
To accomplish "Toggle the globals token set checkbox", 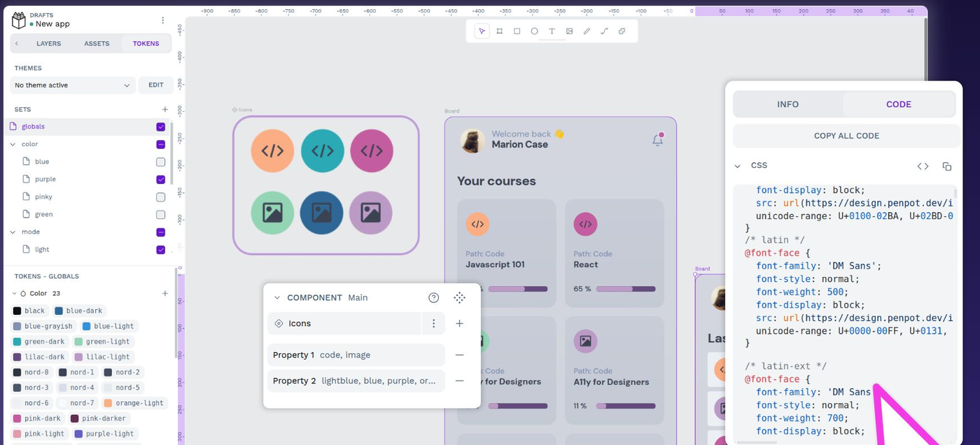I will [x=161, y=127].
